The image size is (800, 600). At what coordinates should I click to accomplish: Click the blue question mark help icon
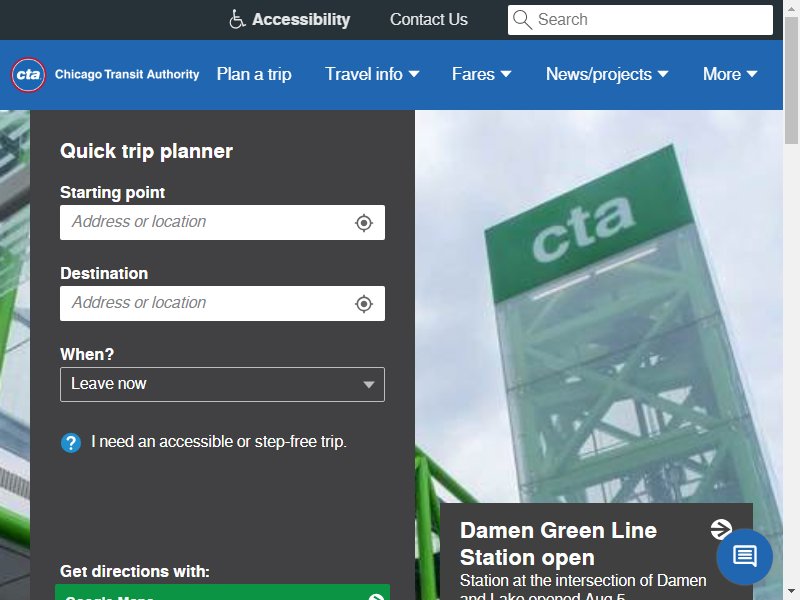tap(71, 443)
